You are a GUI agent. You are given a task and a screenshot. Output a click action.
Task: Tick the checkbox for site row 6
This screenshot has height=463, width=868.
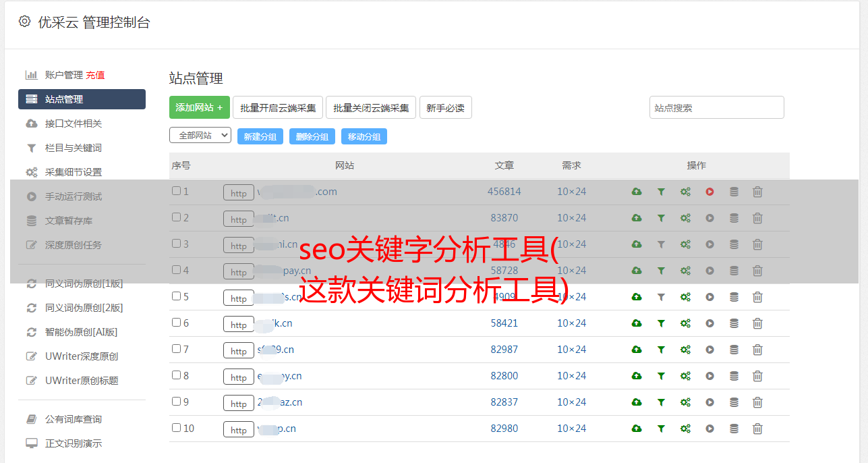coord(176,323)
